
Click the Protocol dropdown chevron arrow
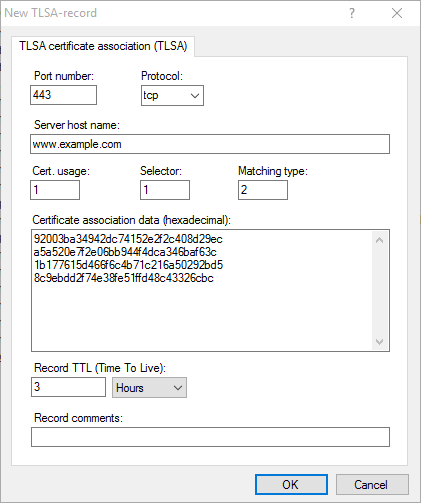195,96
